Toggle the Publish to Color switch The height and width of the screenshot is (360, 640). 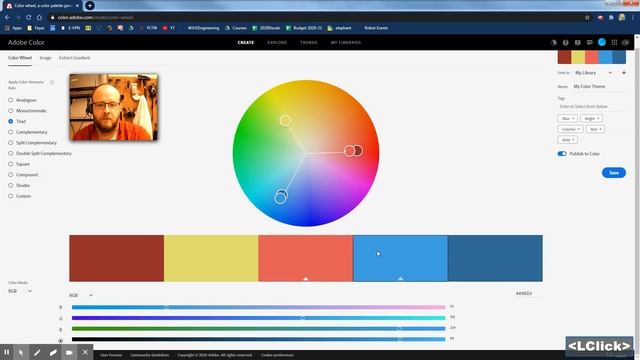pyautogui.click(x=562, y=154)
